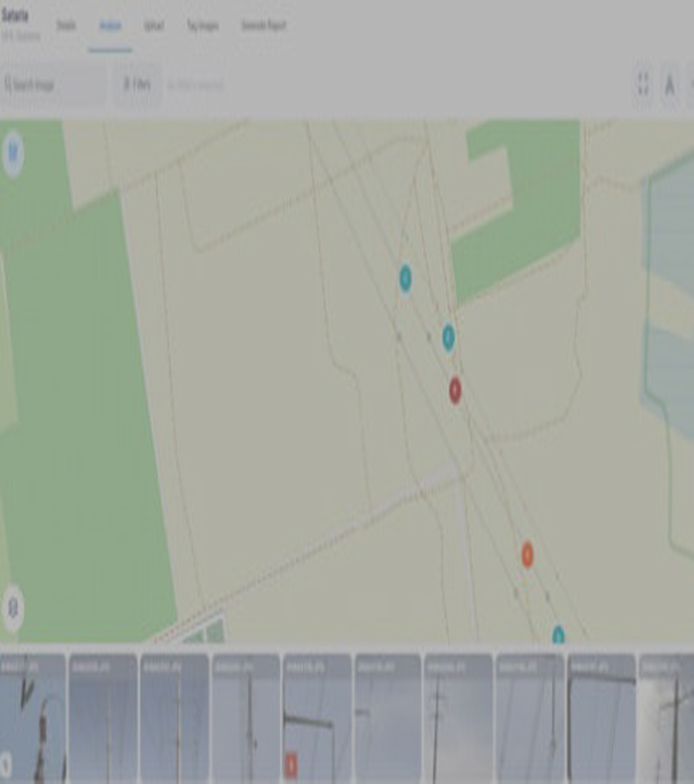The height and width of the screenshot is (784, 694).
Task: Open the first image thumbnail in the strip
Action: coord(33,718)
